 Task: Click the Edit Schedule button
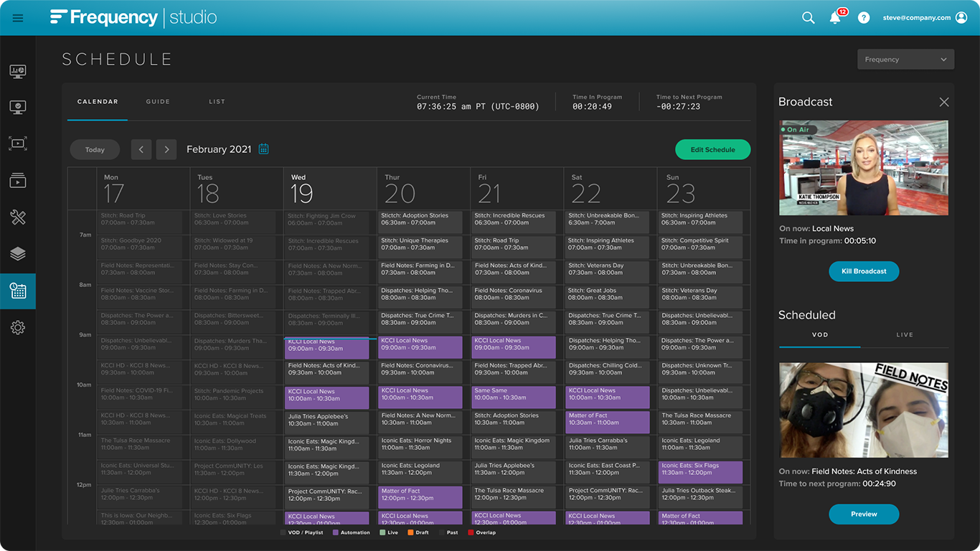(712, 149)
